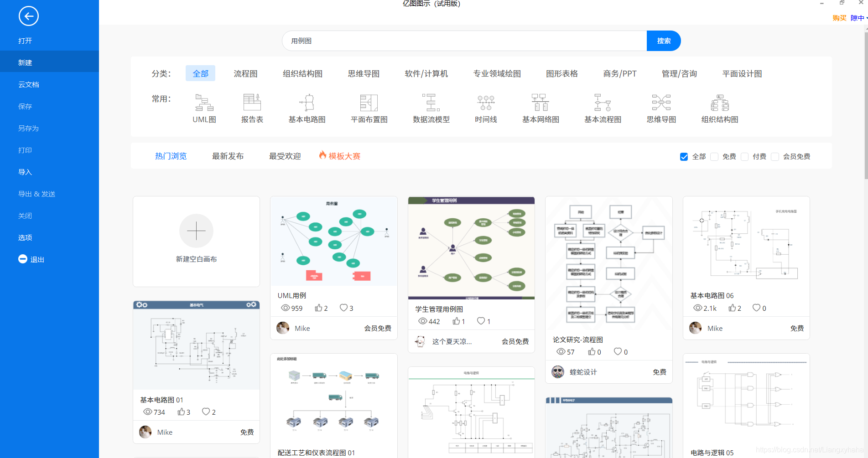Favorite the 论文研究-流程图 heart icon

pyautogui.click(x=618, y=352)
